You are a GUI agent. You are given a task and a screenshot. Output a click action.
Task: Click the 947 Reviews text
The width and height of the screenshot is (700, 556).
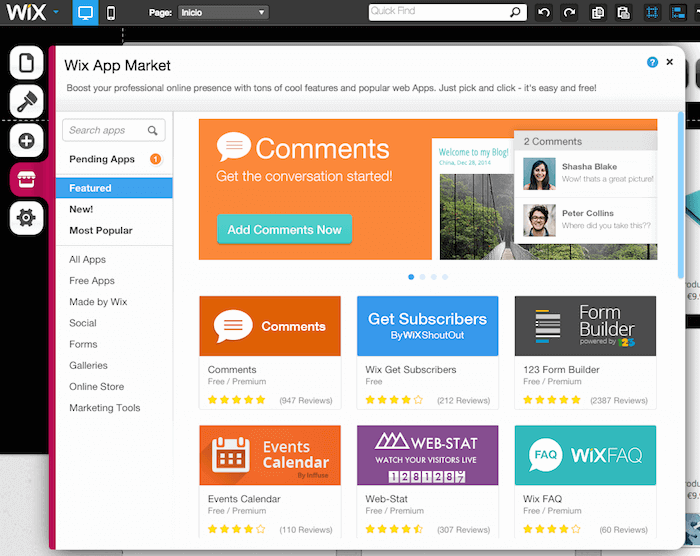pyautogui.click(x=306, y=401)
